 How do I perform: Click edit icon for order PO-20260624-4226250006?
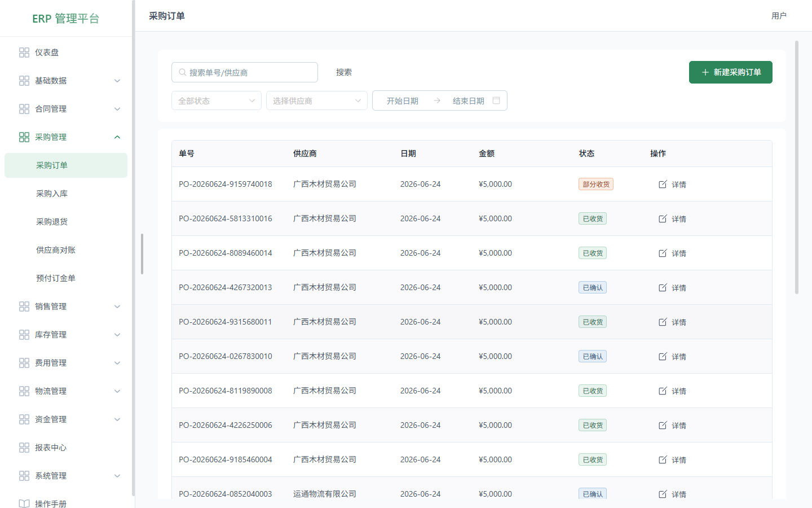click(x=663, y=425)
